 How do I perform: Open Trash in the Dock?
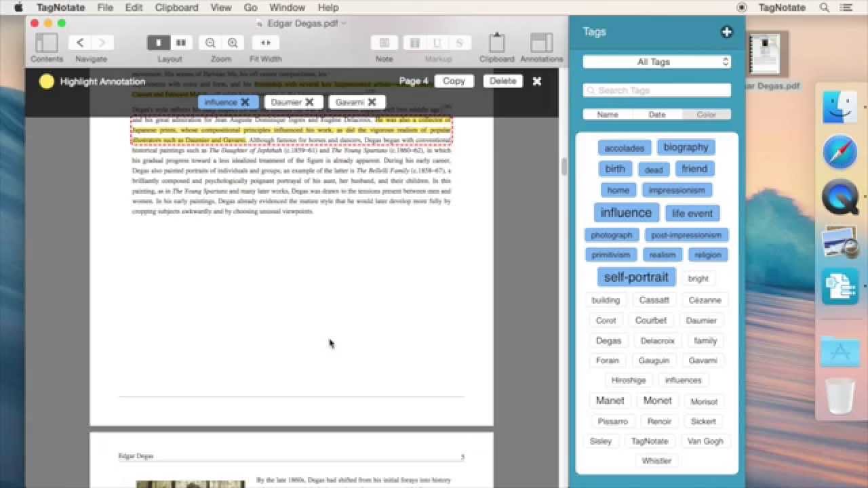click(841, 396)
